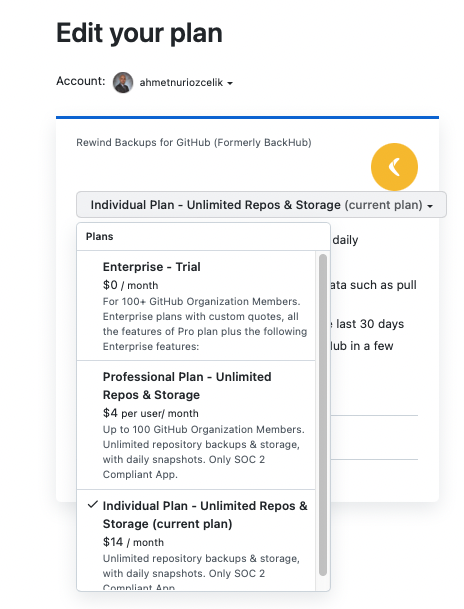
Task: Open the Individual Plan current plan selector
Action: click(x=261, y=205)
